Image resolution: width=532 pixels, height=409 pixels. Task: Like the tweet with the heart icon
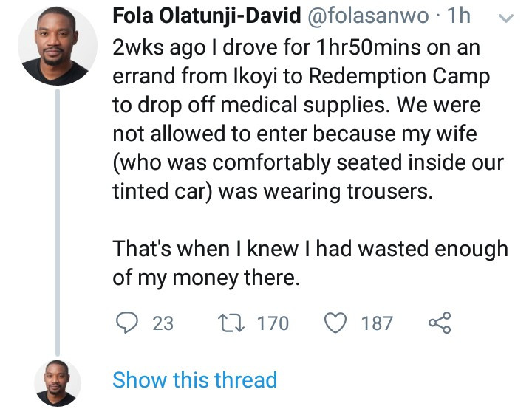(x=338, y=323)
